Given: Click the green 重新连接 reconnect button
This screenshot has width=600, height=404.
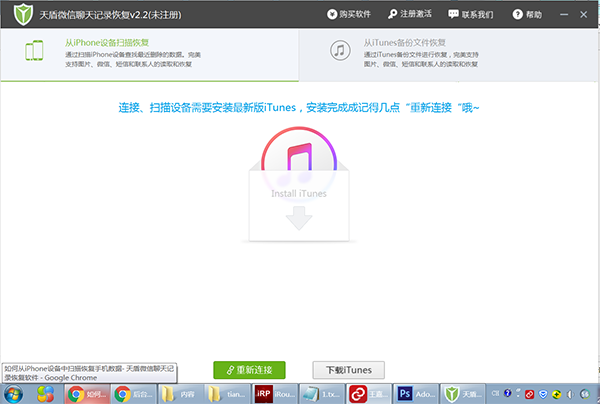Looking at the screenshot, I should (x=249, y=370).
